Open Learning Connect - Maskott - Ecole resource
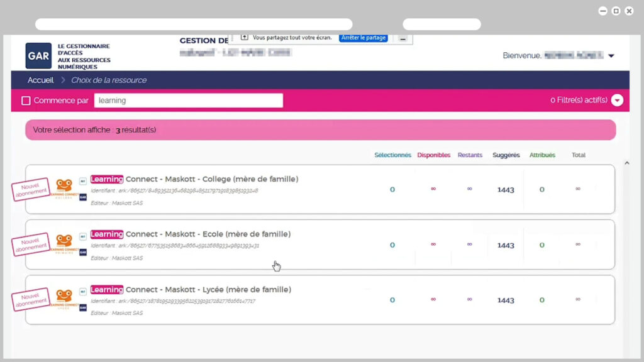644x362 pixels. pyautogui.click(x=191, y=234)
